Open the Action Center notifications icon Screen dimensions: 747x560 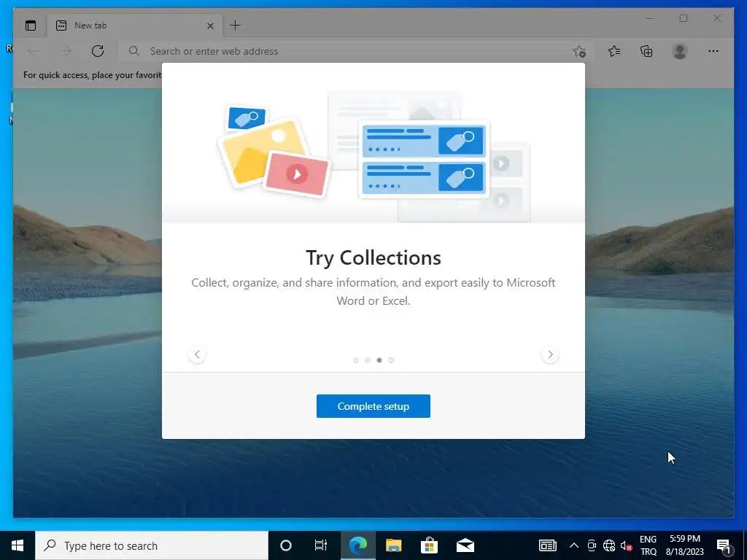click(x=724, y=545)
